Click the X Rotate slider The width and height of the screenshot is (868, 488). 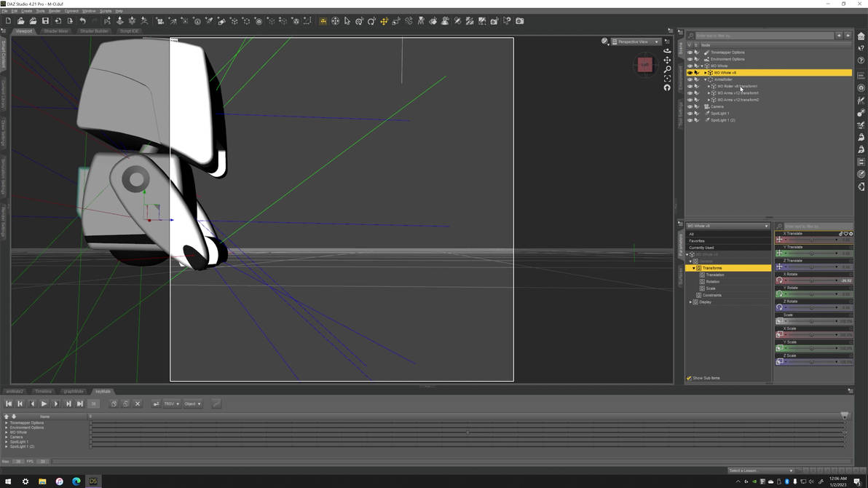pos(812,280)
